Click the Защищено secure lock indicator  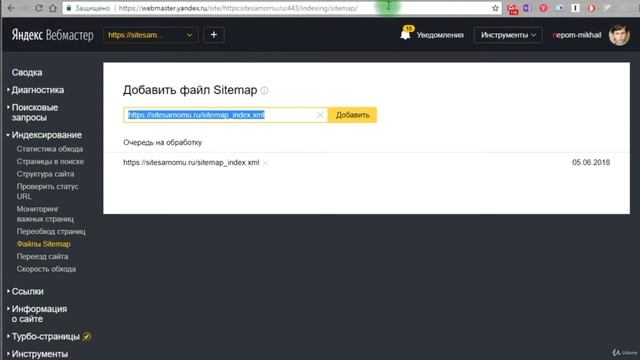(x=88, y=8)
